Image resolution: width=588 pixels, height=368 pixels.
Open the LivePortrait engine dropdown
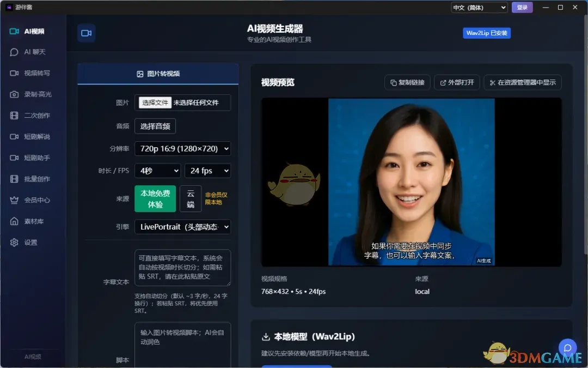182,227
